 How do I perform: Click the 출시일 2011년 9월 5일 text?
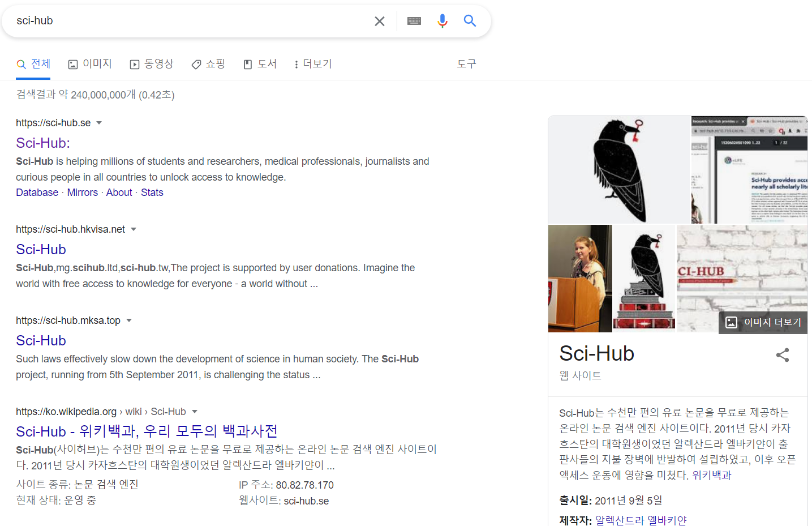pyautogui.click(x=611, y=501)
